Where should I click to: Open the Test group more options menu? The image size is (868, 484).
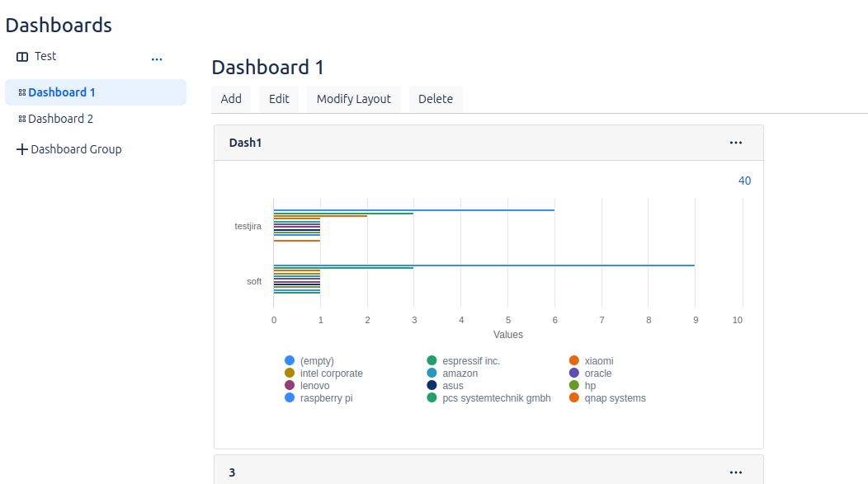point(157,59)
